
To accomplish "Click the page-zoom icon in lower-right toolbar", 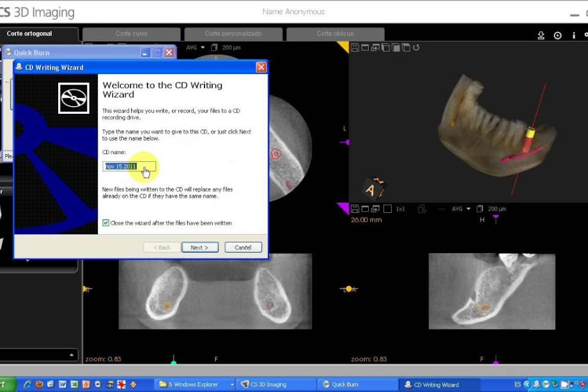I will click(422, 209).
